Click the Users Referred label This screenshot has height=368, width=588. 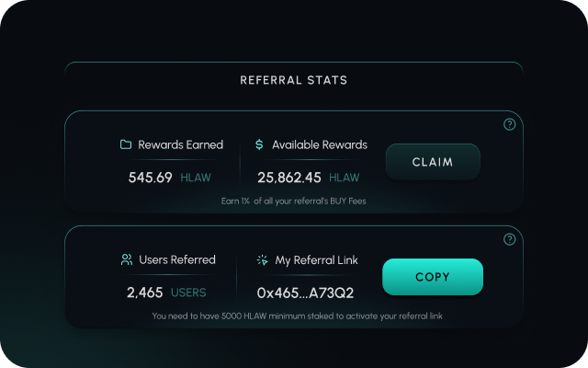[x=177, y=260]
